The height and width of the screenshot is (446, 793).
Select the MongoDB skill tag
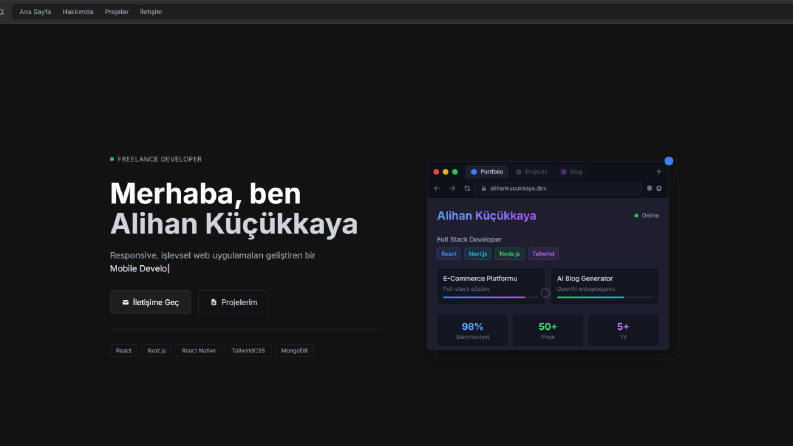tap(294, 350)
